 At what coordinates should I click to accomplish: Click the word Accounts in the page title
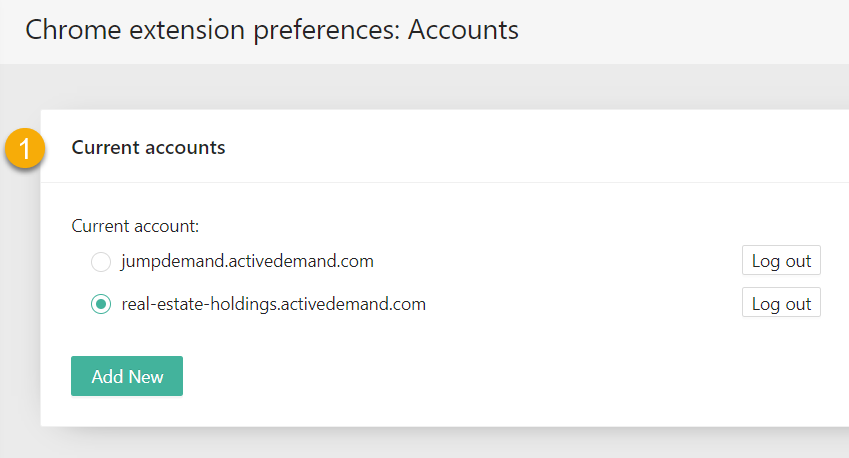(463, 30)
